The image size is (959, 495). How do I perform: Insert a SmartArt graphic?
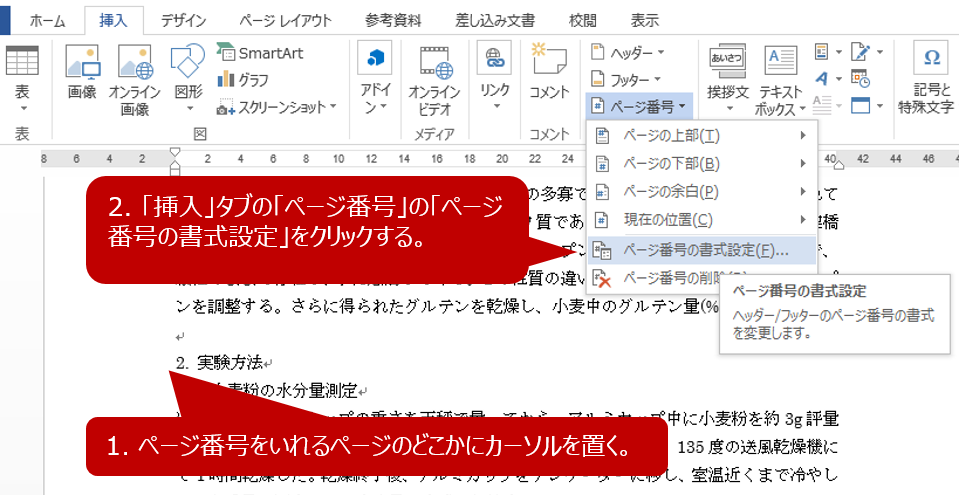point(259,53)
